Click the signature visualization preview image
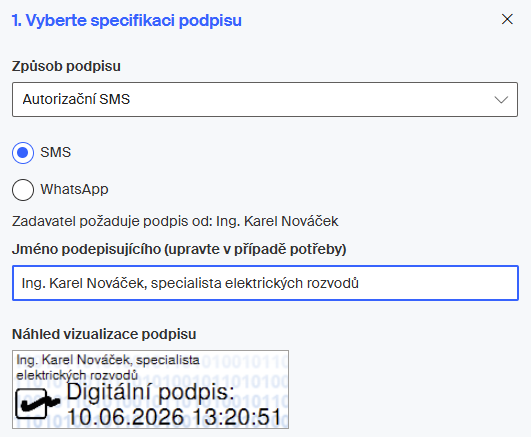The image size is (531, 437). [150, 390]
